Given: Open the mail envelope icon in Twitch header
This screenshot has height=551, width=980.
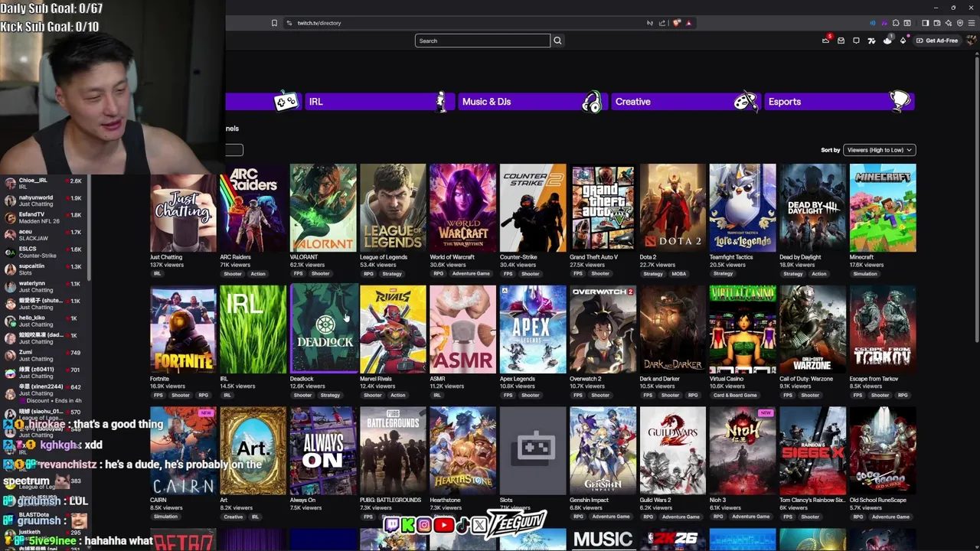Looking at the screenshot, I should coord(841,41).
